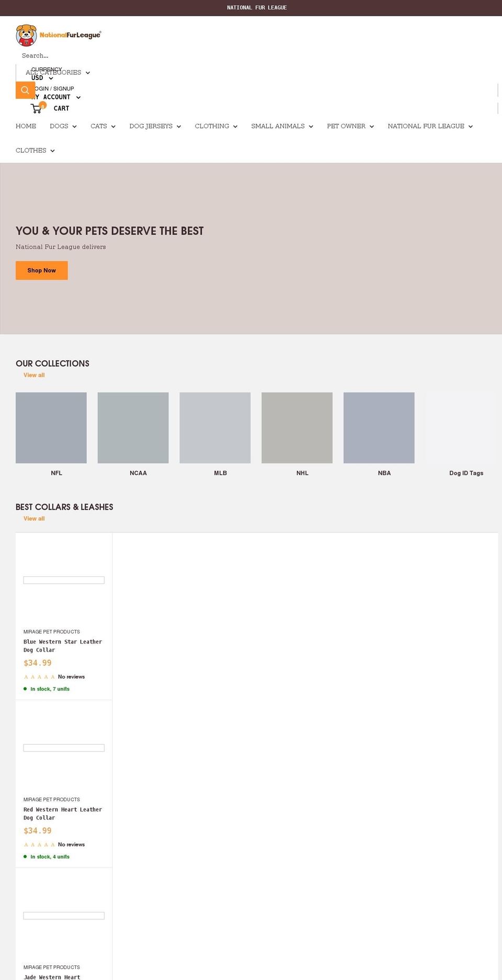Viewport: 502px width, 980px height.
Task: Click 'In stock, 7 units' text
Action: 50,689
